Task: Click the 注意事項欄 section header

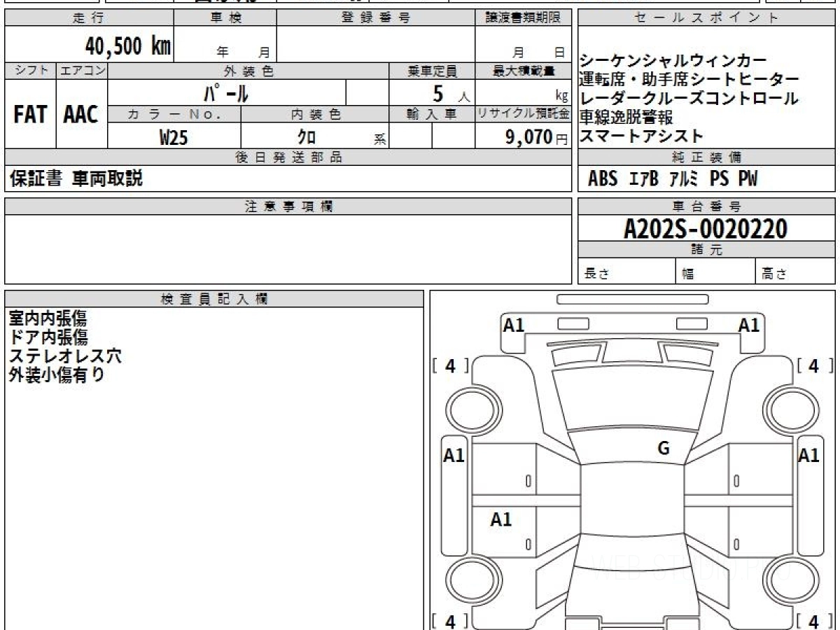Action: coord(288,206)
